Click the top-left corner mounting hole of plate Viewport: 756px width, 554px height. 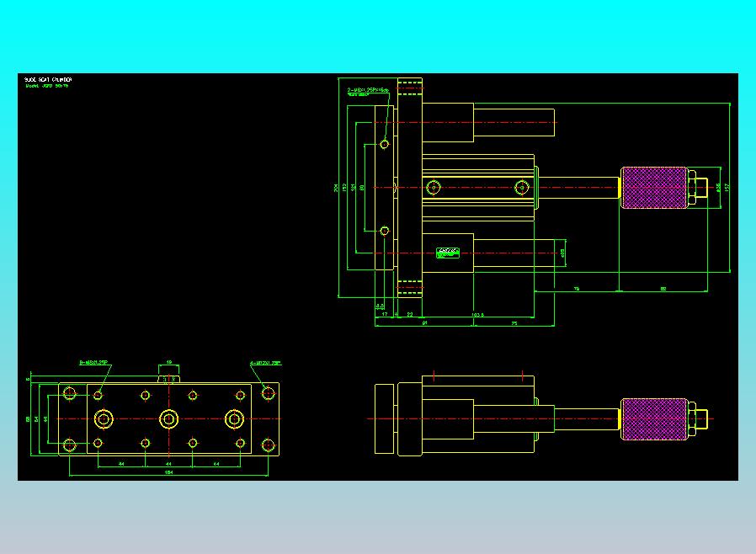69,393
